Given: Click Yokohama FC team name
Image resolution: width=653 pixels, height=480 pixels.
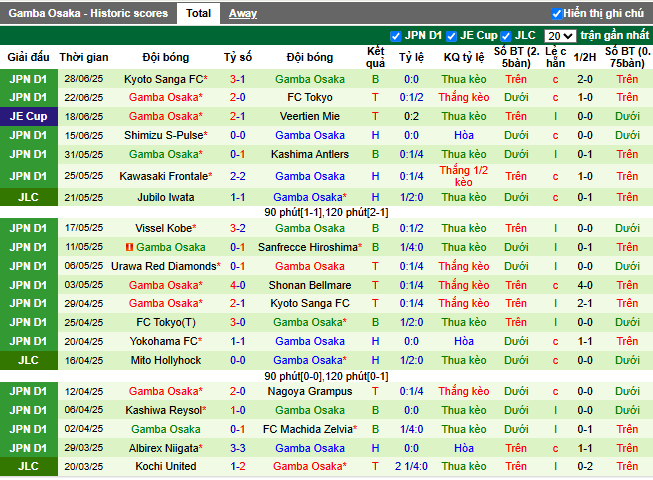Looking at the screenshot, I should click(x=166, y=341).
